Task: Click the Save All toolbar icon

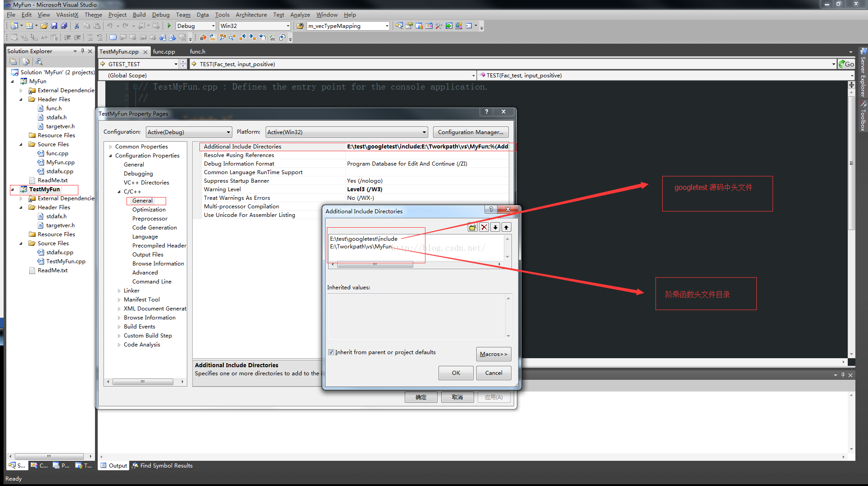Action: (x=64, y=26)
